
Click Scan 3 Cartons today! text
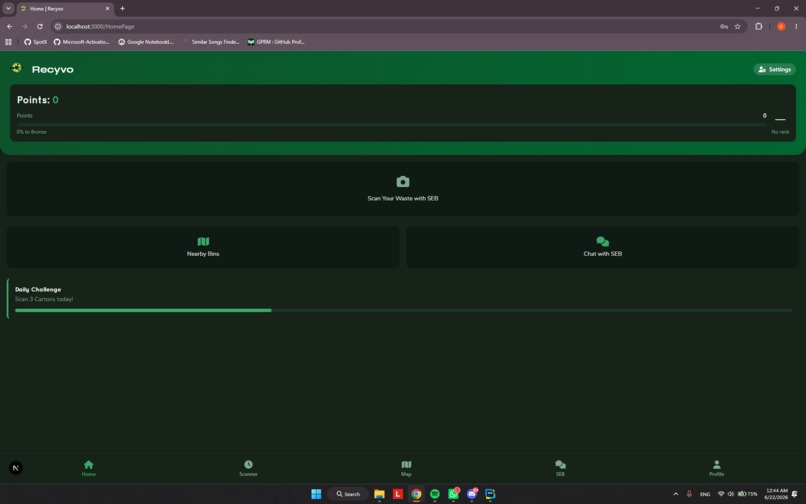point(44,299)
